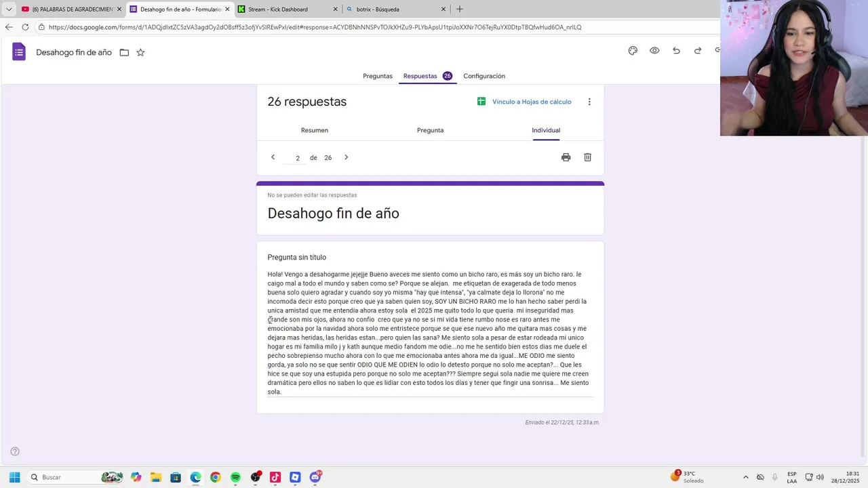Close the Kick Dashboard browser tab
Viewport: 868px width, 488px height.
pos(336,9)
